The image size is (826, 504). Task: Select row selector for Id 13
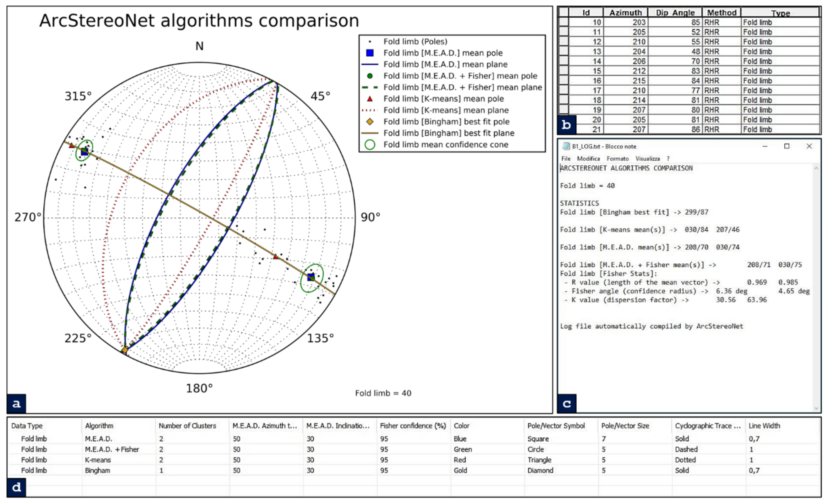[563, 51]
